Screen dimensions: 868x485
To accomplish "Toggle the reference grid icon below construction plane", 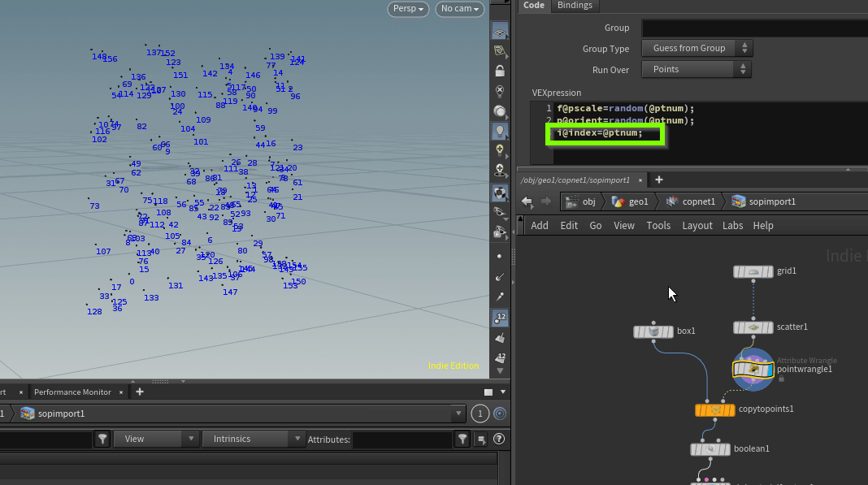I will point(500,51).
